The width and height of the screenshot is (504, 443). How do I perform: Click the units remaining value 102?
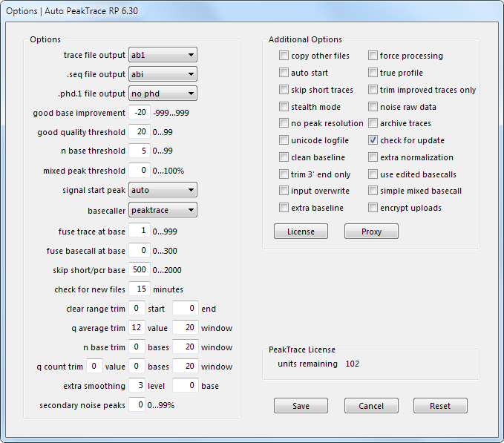click(x=353, y=364)
